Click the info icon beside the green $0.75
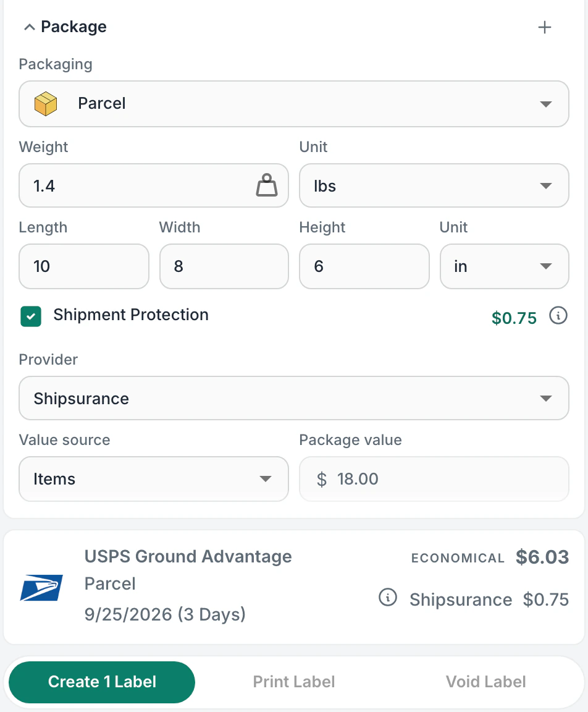This screenshot has width=588, height=712. tap(558, 316)
